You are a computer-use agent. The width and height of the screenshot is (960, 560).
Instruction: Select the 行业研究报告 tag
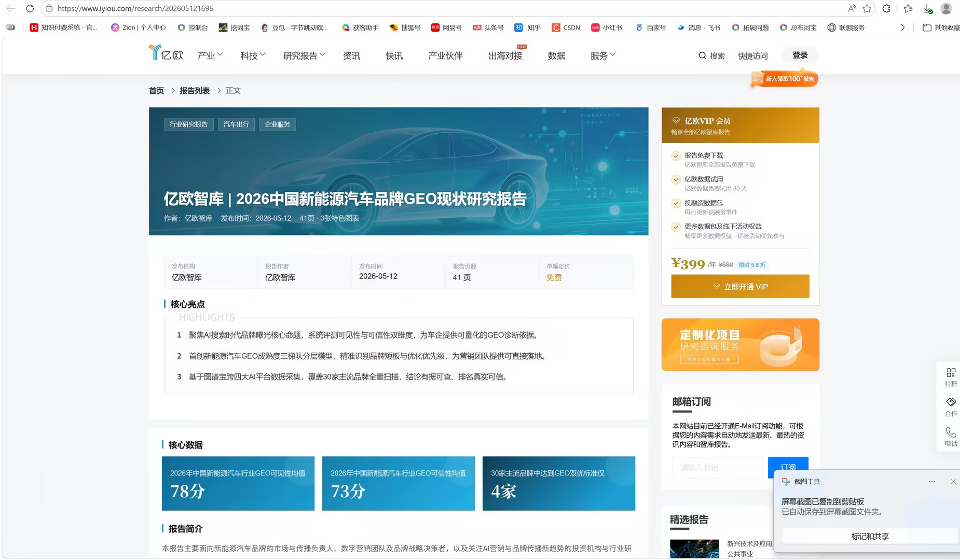(x=188, y=124)
